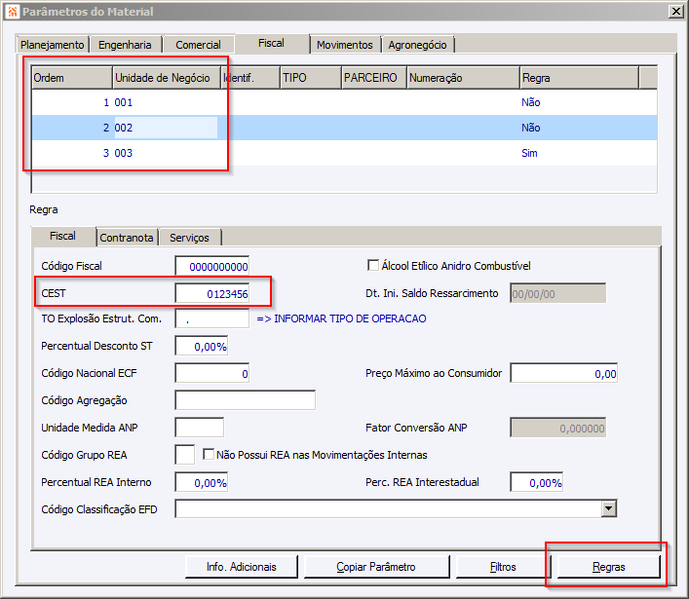Image resolution: width=689 pixels, height=599 pixels.
Task: Switch to the Planejamento tab
Action: (x=52, y=45)
